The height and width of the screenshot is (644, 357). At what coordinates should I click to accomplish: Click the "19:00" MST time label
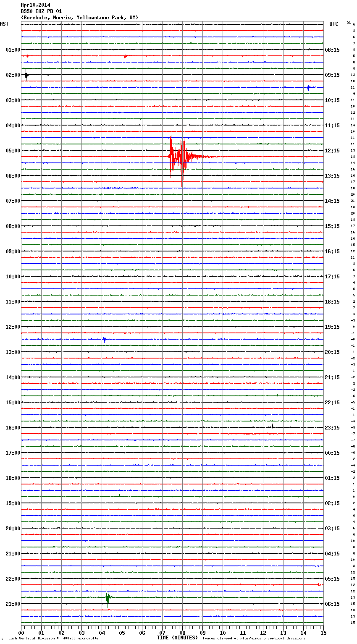click(13, 503)
